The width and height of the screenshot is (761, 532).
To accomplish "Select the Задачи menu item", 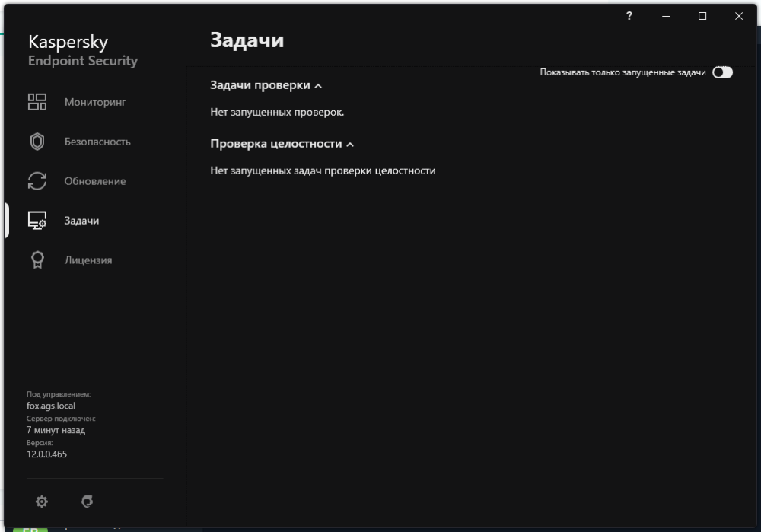I will pos(81,221).
